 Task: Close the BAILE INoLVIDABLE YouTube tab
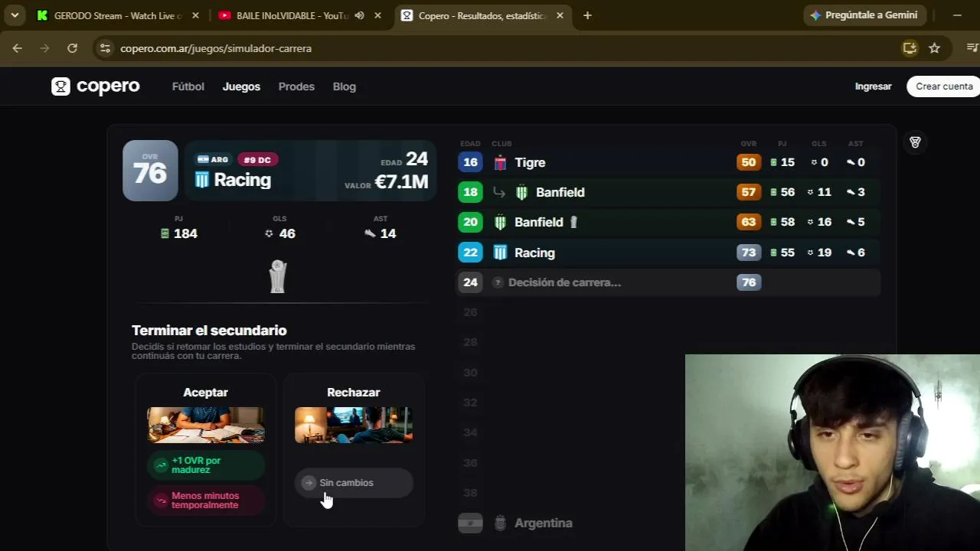(x=377, y=15)
